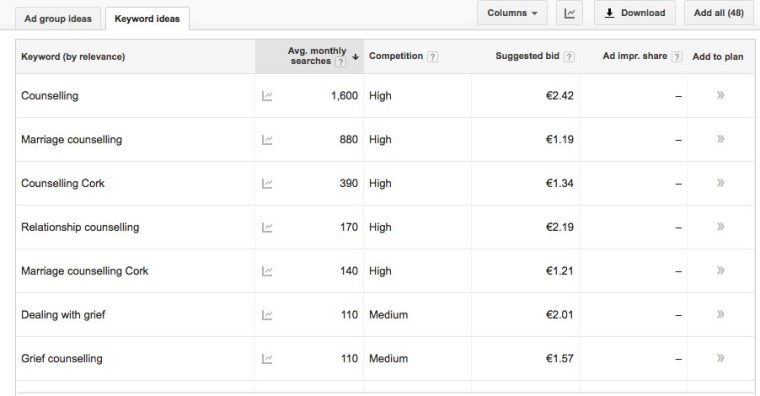
Task: Show trend chart for Relationship counselling
Action: click(x=267, y=227)
